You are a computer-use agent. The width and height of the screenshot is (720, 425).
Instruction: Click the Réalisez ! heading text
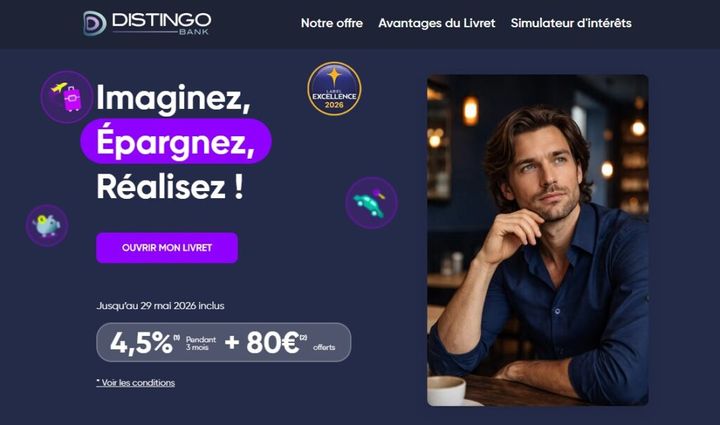pos(169,186)
